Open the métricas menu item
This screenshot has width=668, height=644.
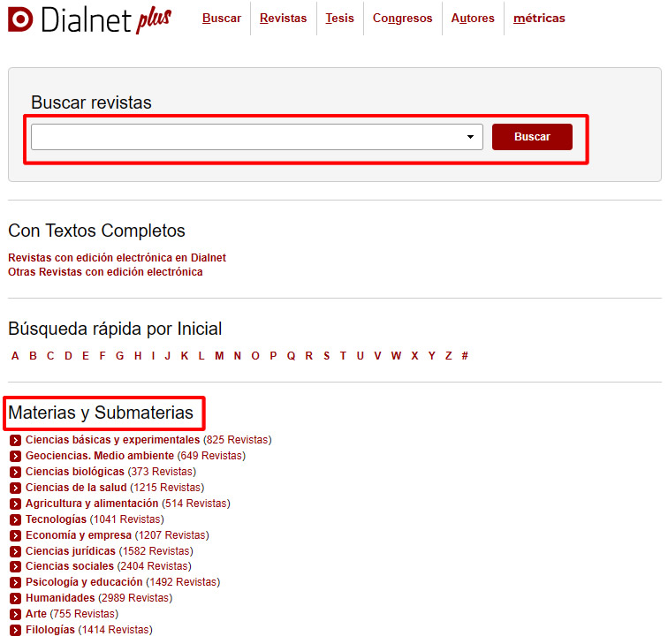(539, 19)
